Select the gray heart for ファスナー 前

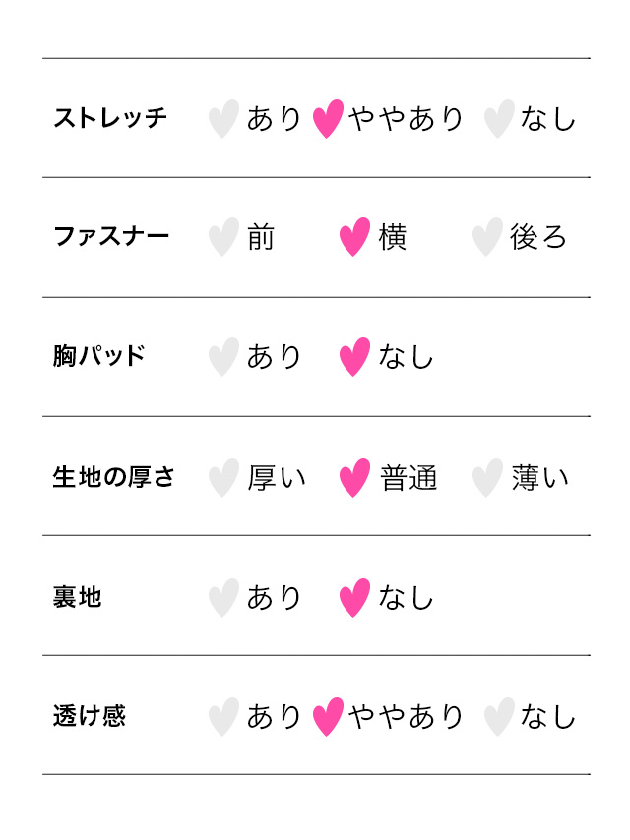pos(223,237)
